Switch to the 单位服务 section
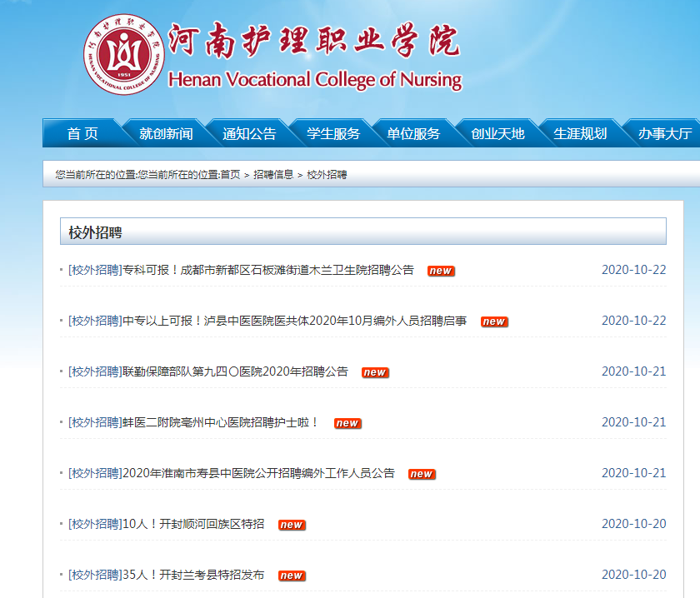 pos(413,133)
